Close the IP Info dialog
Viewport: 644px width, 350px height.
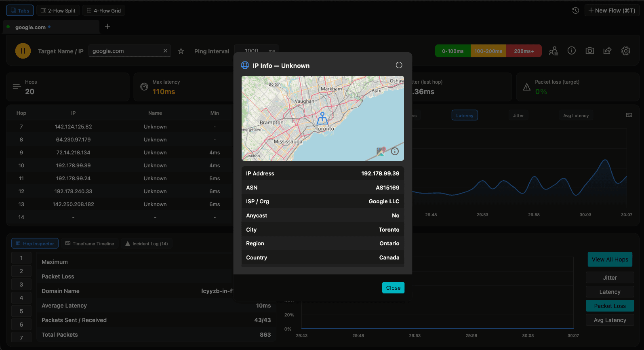[393, 288]
